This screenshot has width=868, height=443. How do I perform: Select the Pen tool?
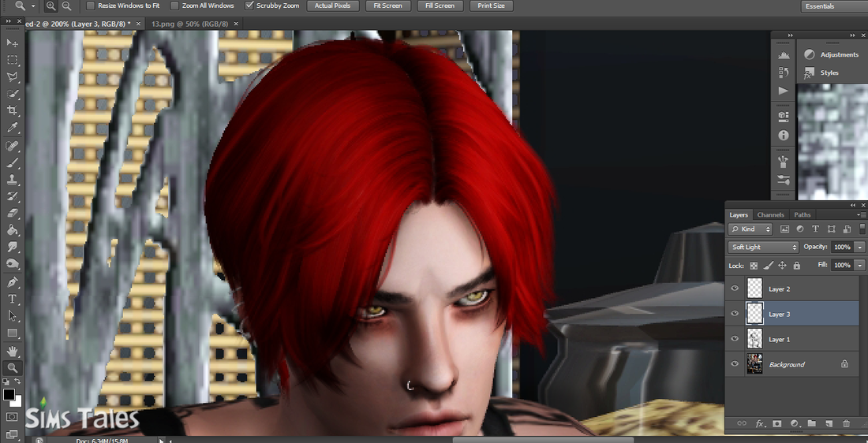[x=12, y=282]
